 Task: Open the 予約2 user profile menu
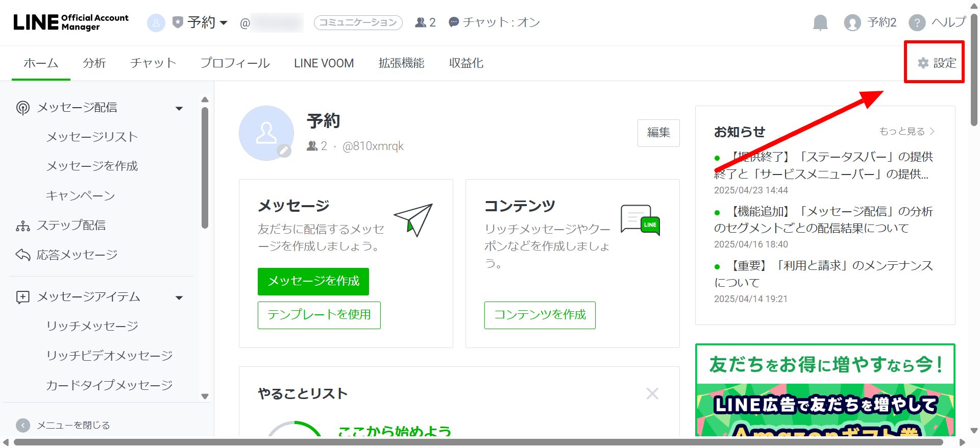870,22
